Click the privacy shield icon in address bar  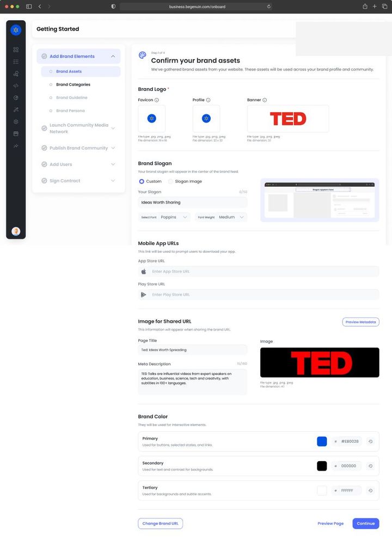[x=113, y=7]
